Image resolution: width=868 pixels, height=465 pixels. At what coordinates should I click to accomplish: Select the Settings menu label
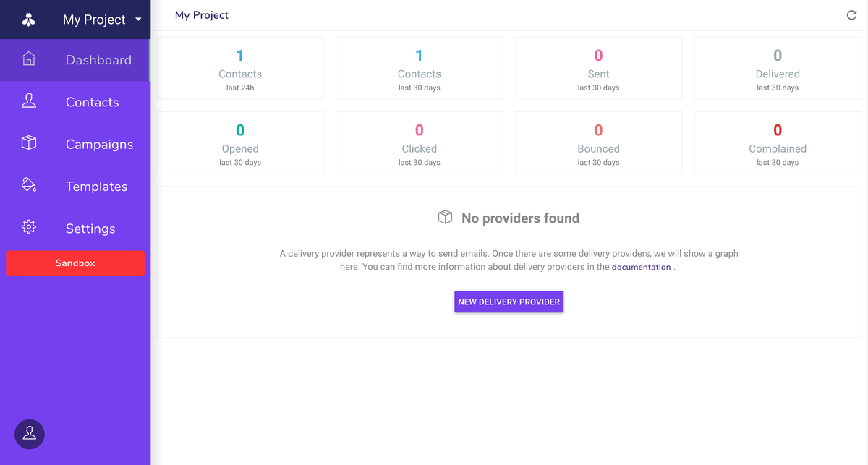point(90,229)
